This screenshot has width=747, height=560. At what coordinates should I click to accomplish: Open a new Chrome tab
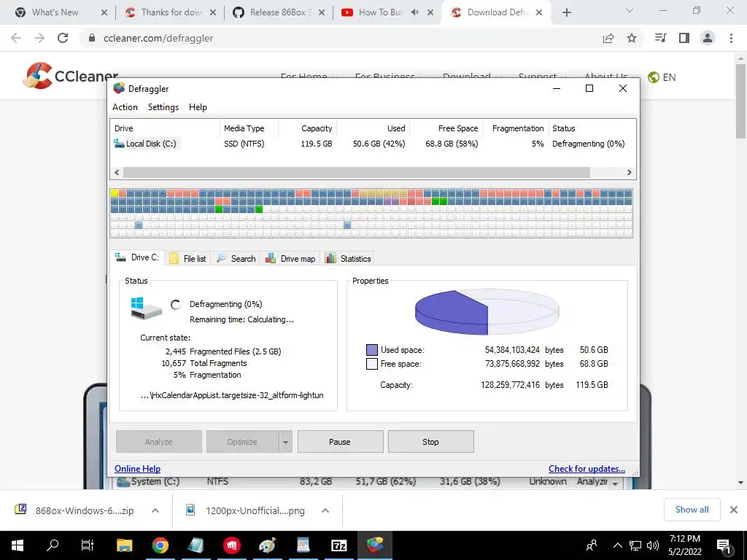(x=566, y=12)
